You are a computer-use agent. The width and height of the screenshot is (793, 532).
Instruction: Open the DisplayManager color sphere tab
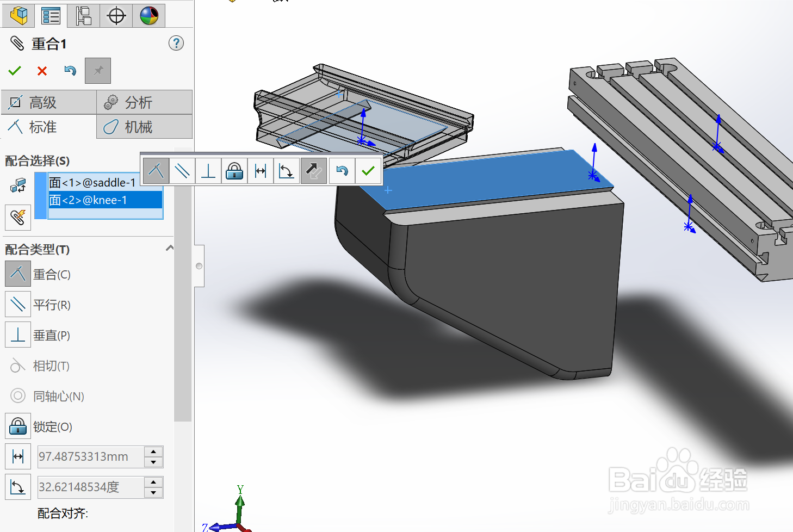coord(149,15)
